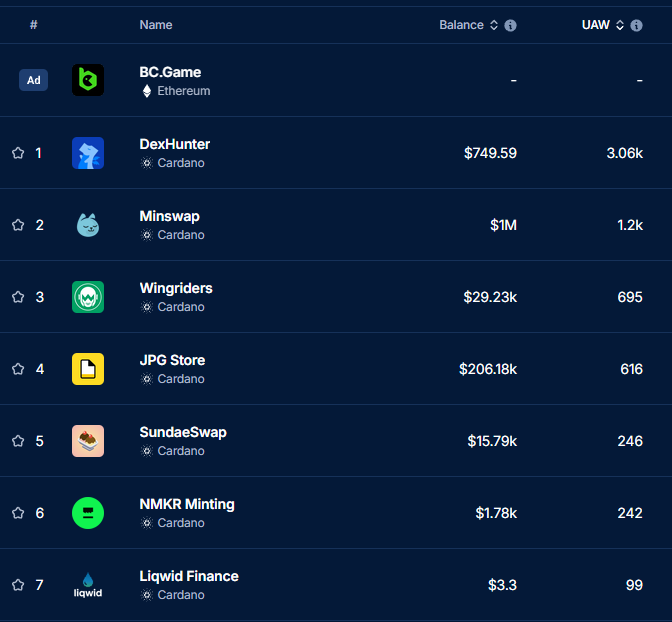Select Liqwid Finance UAW value 99
Image resolution: width=672 pixels, height=622 pixels.
point(634,585)
